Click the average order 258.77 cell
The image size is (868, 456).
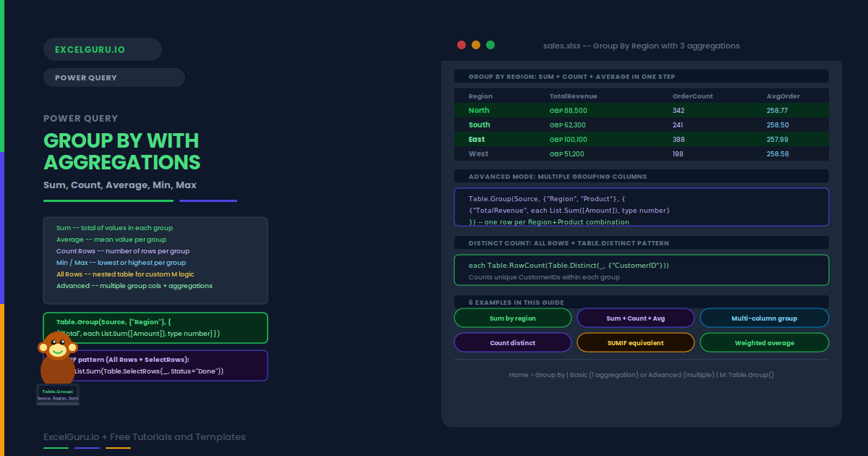(x=778, y=110)
